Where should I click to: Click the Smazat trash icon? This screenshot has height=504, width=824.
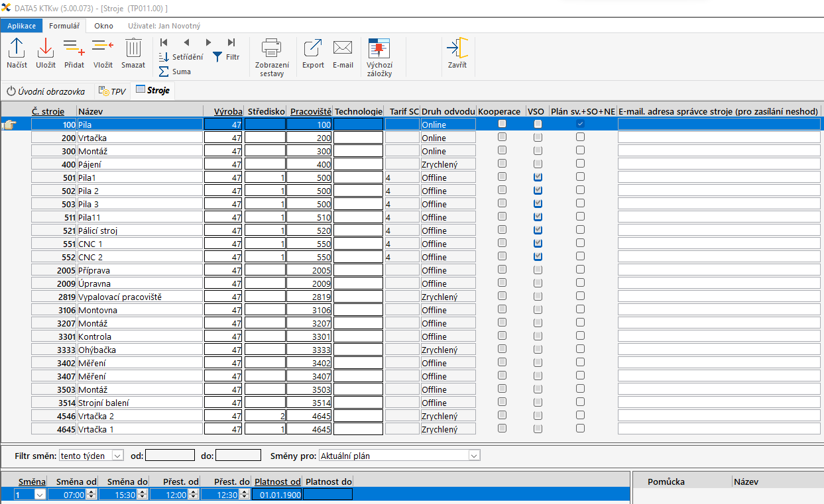tap(133, 53)
